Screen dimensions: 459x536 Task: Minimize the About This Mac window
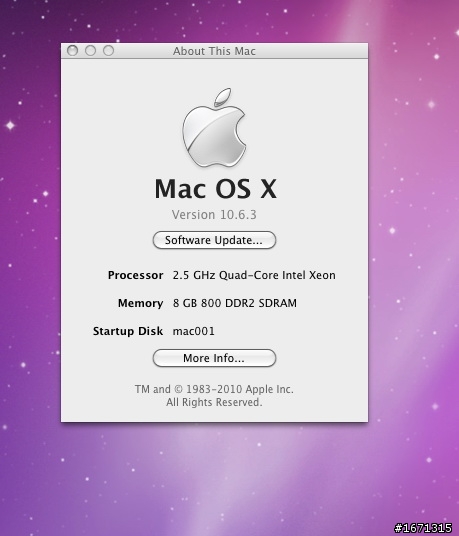[90, 51]
